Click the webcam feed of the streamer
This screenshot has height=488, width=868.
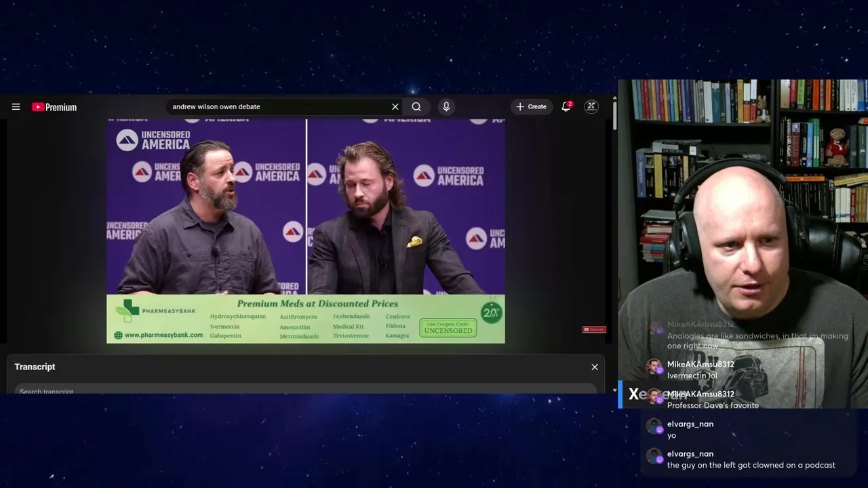coord(743,244)
